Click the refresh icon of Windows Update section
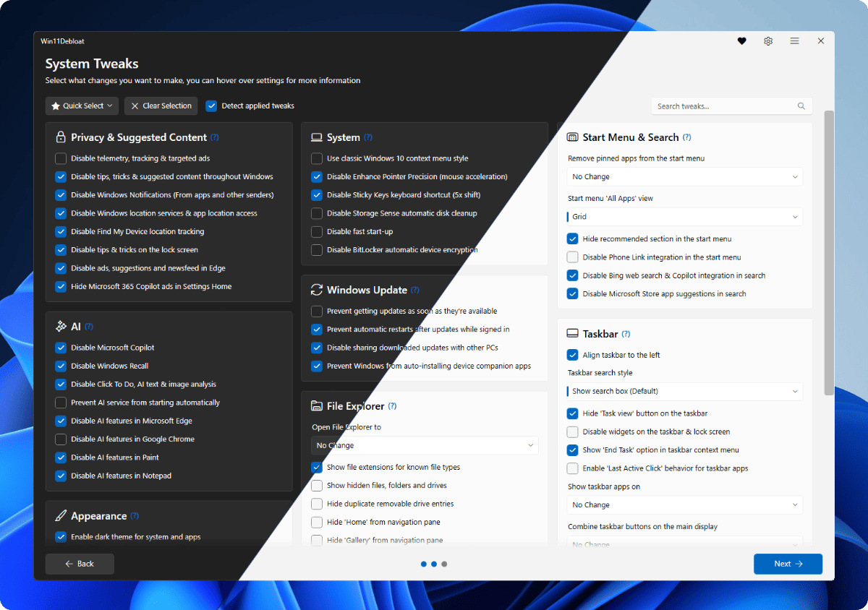868x610 pixels. [x=316, y=290]
